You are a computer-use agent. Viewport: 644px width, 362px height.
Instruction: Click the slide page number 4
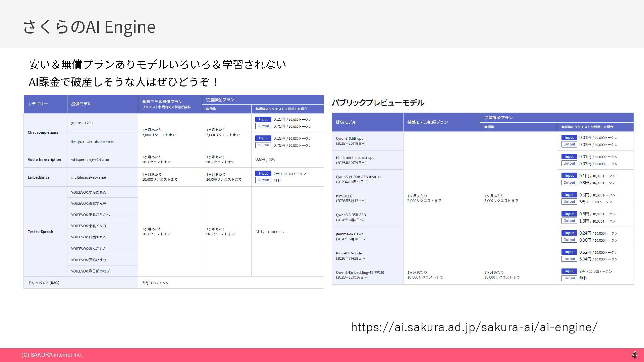click(634, 355)
